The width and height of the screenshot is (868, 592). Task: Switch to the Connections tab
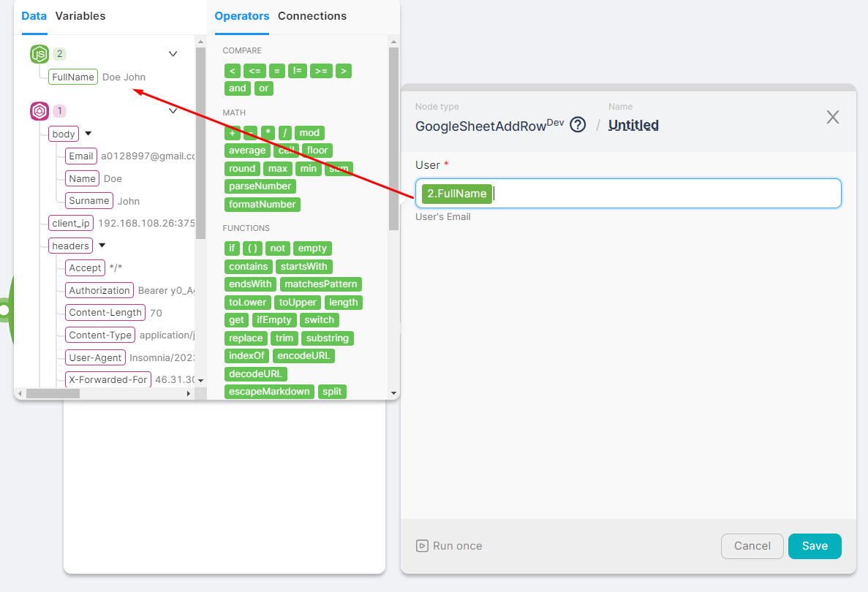312,16
